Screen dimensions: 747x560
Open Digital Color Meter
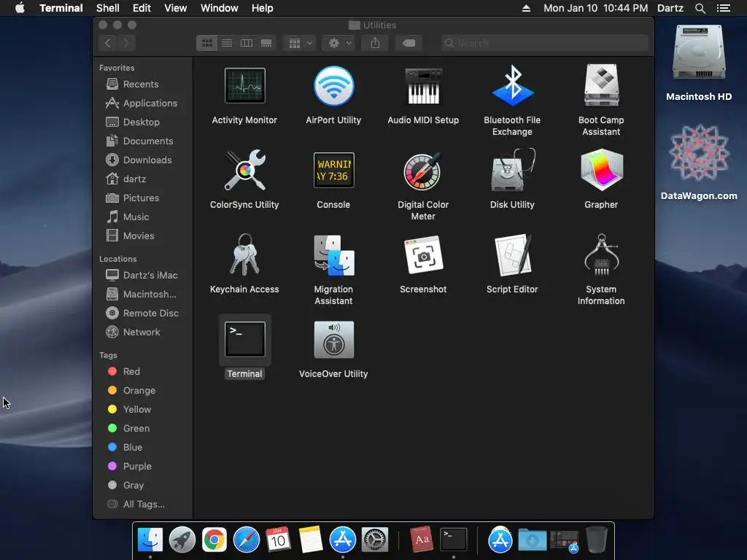coord(423,170)
